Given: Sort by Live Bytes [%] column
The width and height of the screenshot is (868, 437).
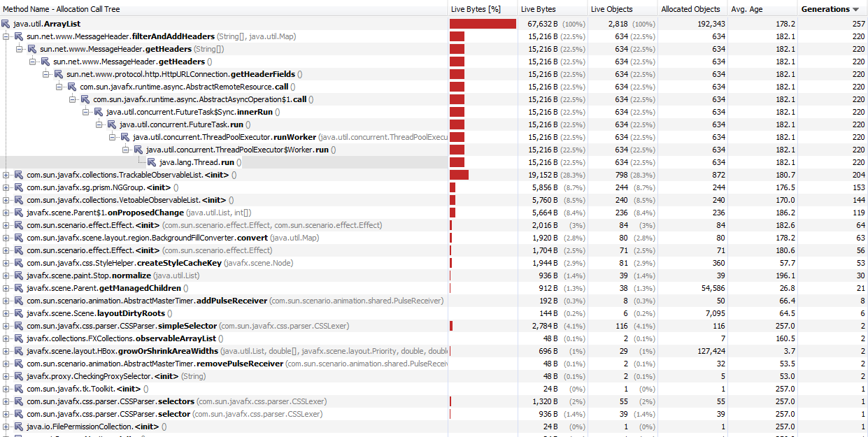Looking at the screenshot, I should pos(476,9).
